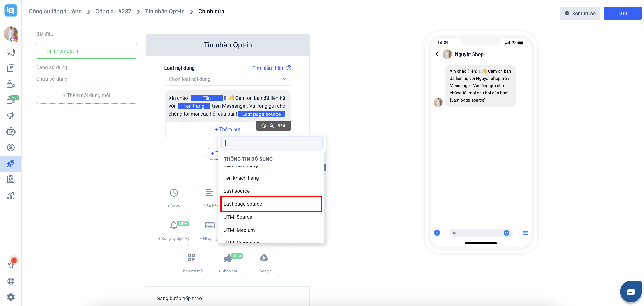Open the settings gear icon
This screenshot has width=644, height=306.
11,297
